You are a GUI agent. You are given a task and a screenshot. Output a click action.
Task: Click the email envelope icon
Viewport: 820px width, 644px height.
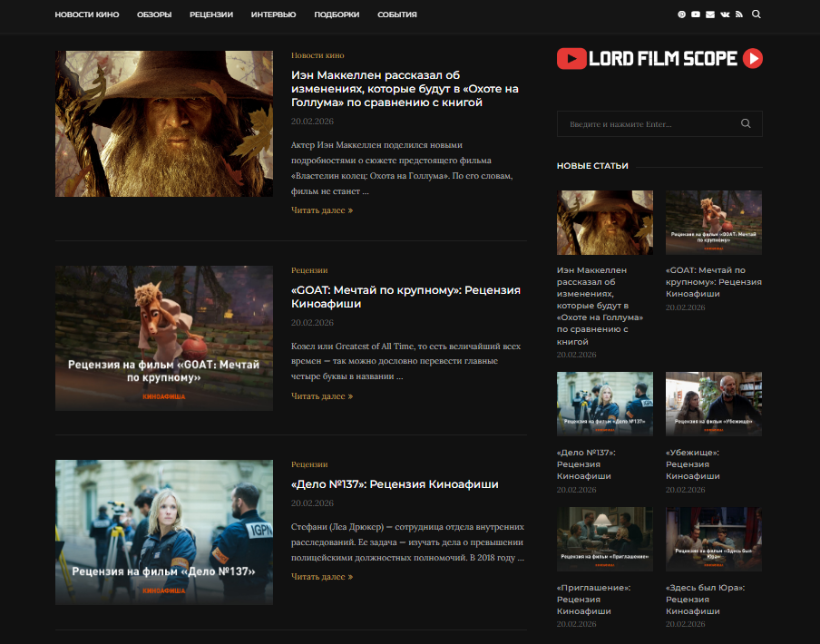tap(709, 15)
